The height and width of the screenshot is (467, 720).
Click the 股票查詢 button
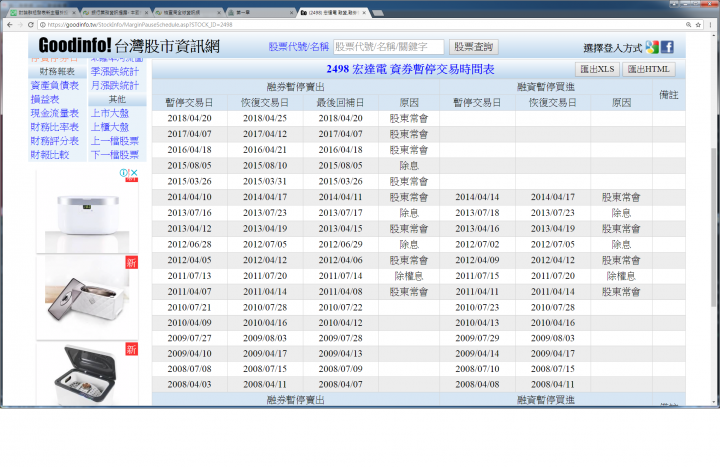(473, 47)
